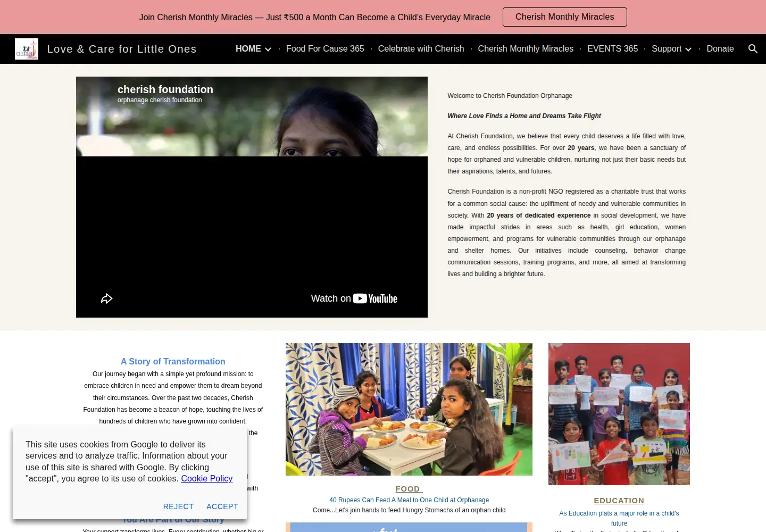This screenshot has width=766, height=532.
Task: Share the video using the arrow icon
Action: click(x=107, y=298)
